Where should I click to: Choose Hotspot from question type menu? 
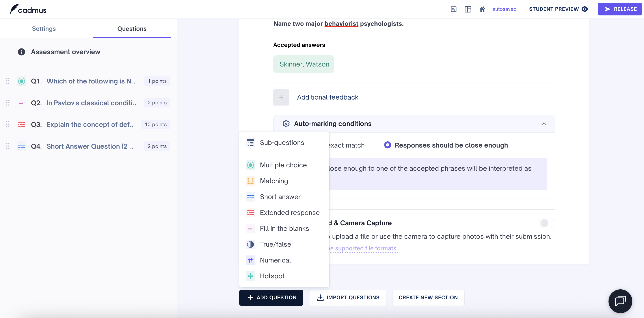click(x=272, y=276)
